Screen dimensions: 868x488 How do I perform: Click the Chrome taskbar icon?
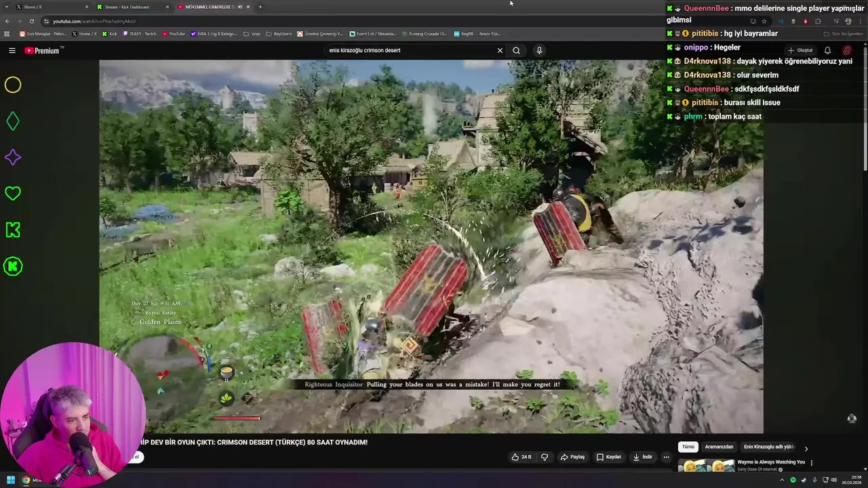click(x=26, y=480)
